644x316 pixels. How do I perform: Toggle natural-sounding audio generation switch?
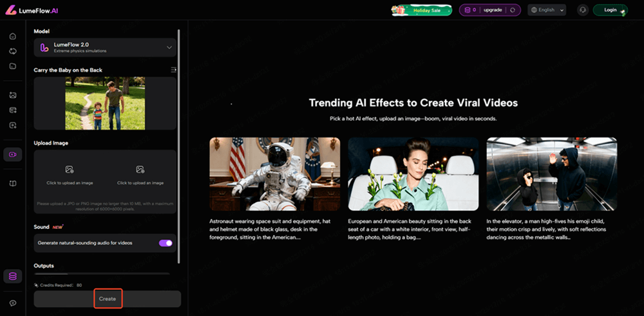click(x=166, y=243)
